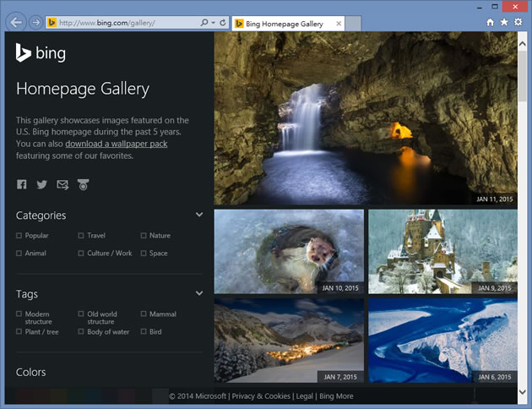The height and width of the screenshot is (409, 532).
Task: Click the Bing logo in the sidebar
Action: (x=41, y=54)
